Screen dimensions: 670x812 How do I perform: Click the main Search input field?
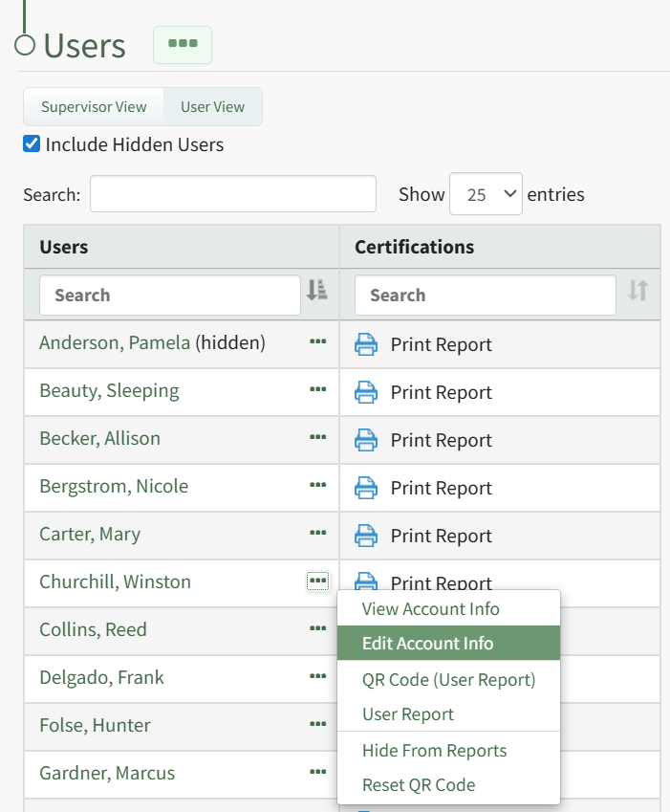[232, 194]
